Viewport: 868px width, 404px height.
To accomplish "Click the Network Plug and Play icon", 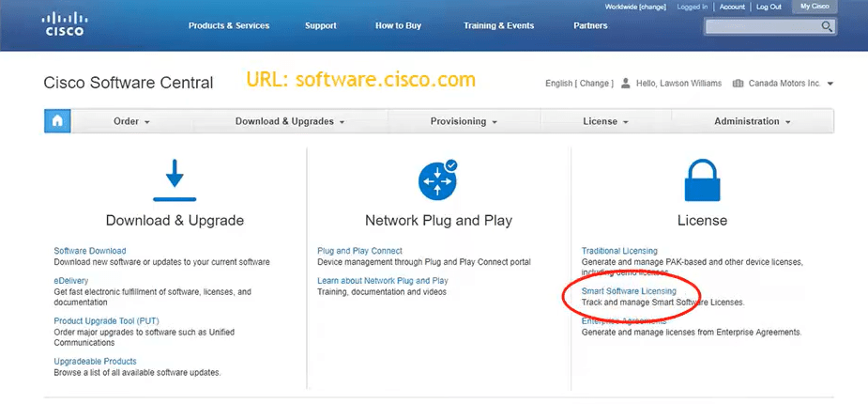I will (x=438, y=179).
